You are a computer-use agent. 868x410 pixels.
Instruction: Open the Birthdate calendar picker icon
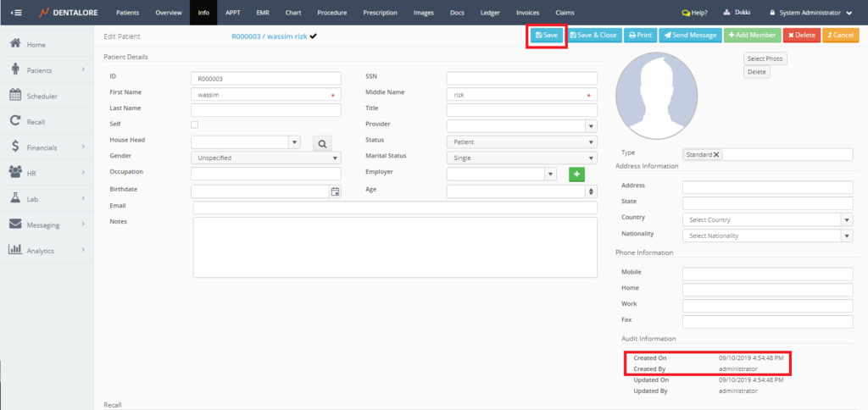[335, 191]
